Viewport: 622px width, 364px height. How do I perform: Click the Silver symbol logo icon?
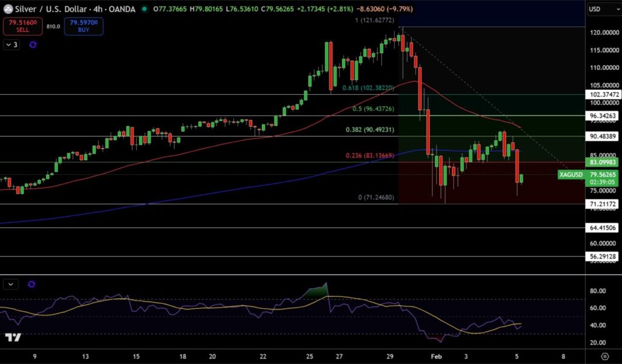(x=9, y=9)
